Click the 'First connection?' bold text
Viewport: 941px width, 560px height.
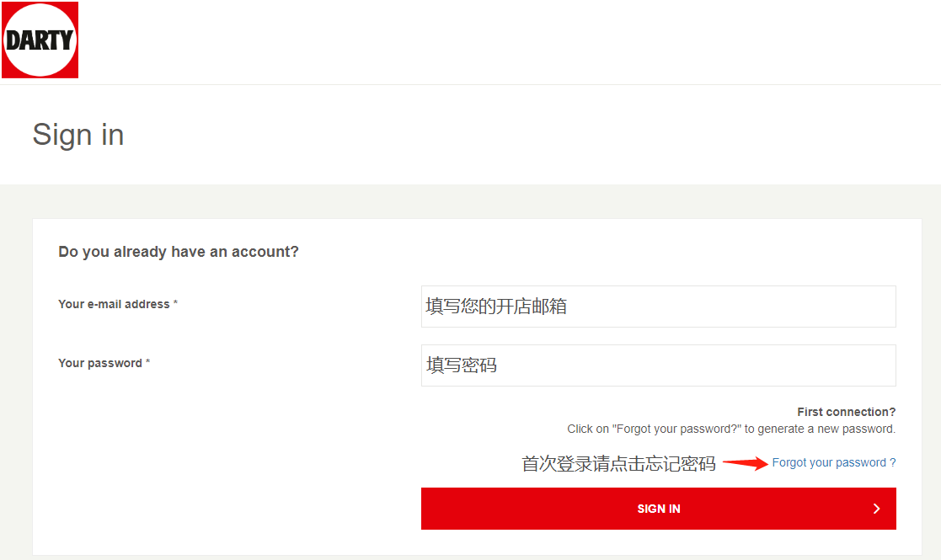tap(846, 412)
